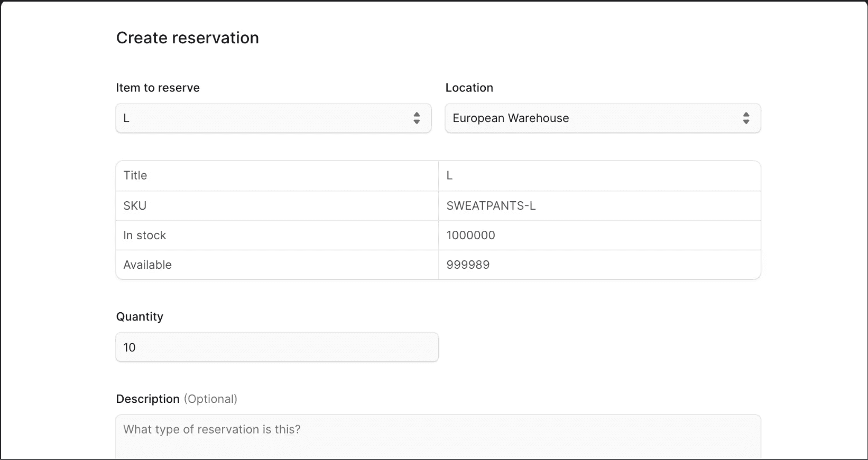
Task: Click the Location field label
Action: (469, 88)
